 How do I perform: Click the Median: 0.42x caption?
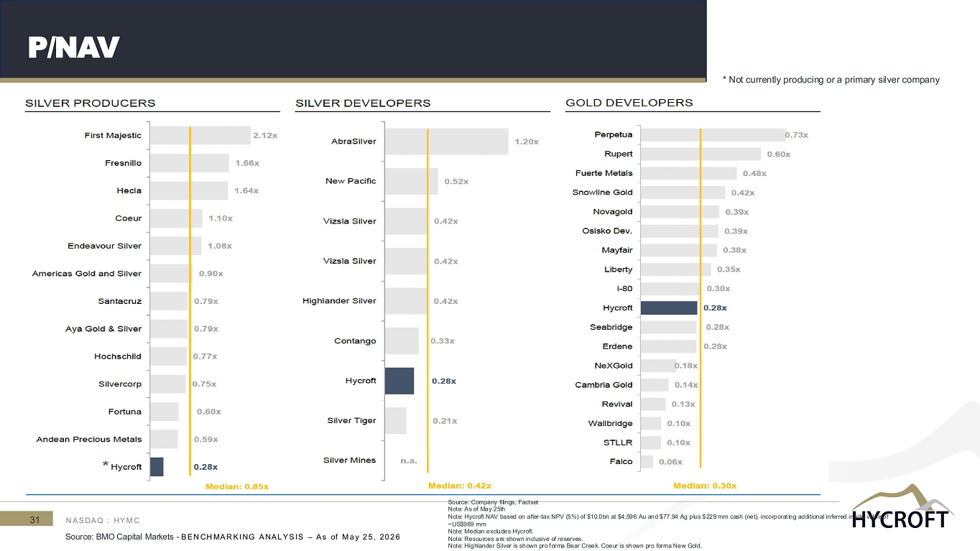(x=460, y=486)
